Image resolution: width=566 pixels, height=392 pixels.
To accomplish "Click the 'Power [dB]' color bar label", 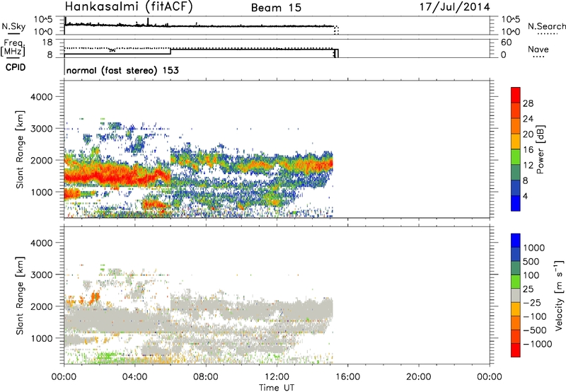I will [540, 149].
